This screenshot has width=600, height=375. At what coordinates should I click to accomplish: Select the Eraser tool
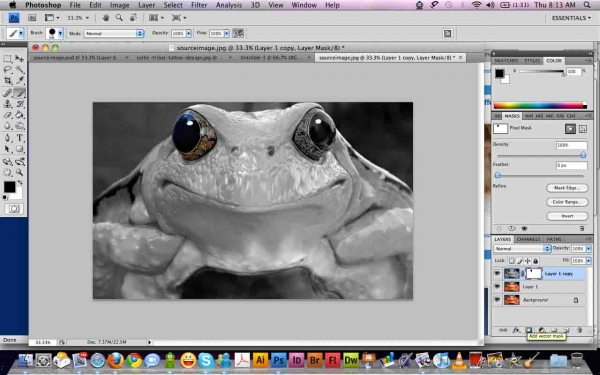pyautogui.click(x=7, y=115)
